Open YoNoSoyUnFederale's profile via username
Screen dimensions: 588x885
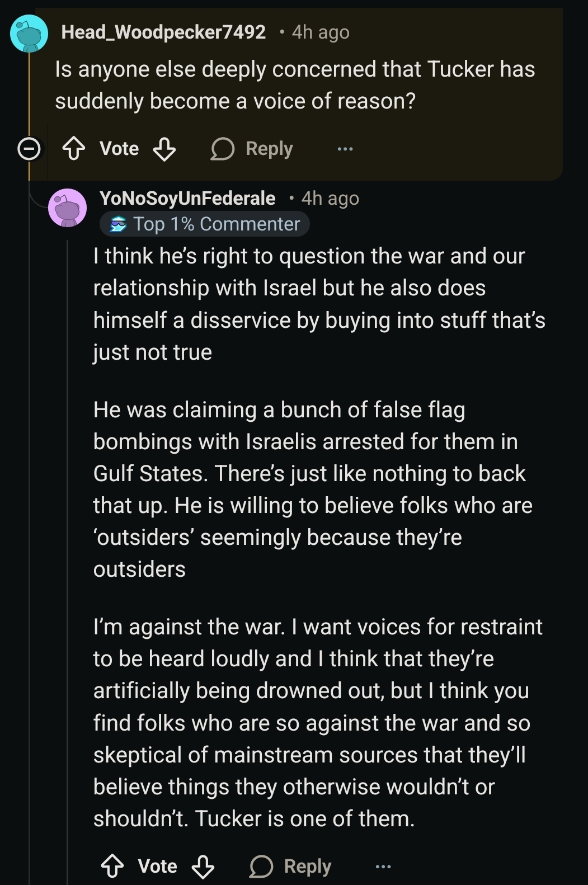(187, 198)
